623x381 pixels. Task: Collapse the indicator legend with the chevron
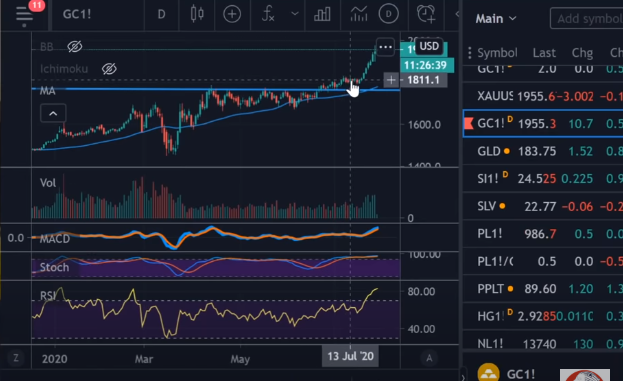point(53,114)
